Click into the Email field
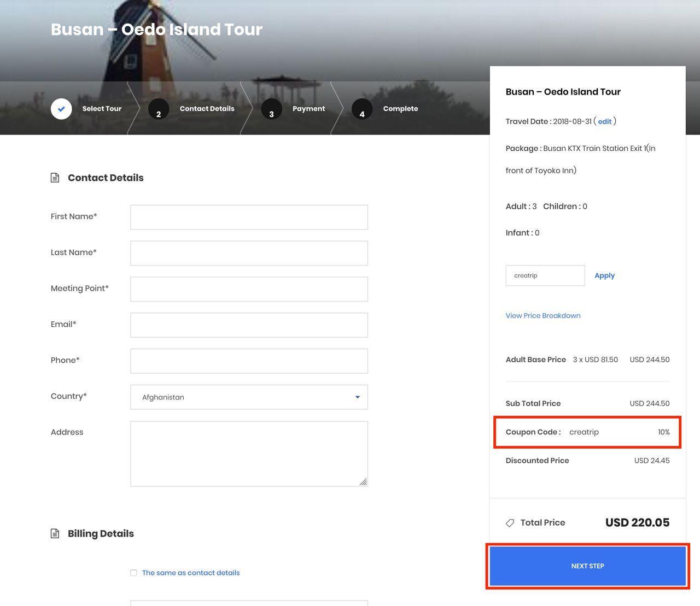The width and height of the screenshot is (700, 606). coord(249,325)
